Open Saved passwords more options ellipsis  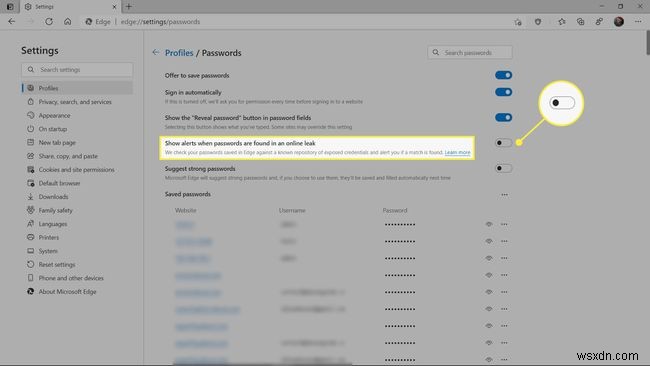point(504,194)
